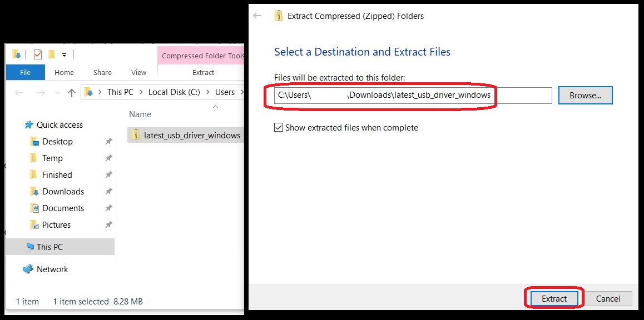
Task: Click the destination folder path field
Action: 413,95
